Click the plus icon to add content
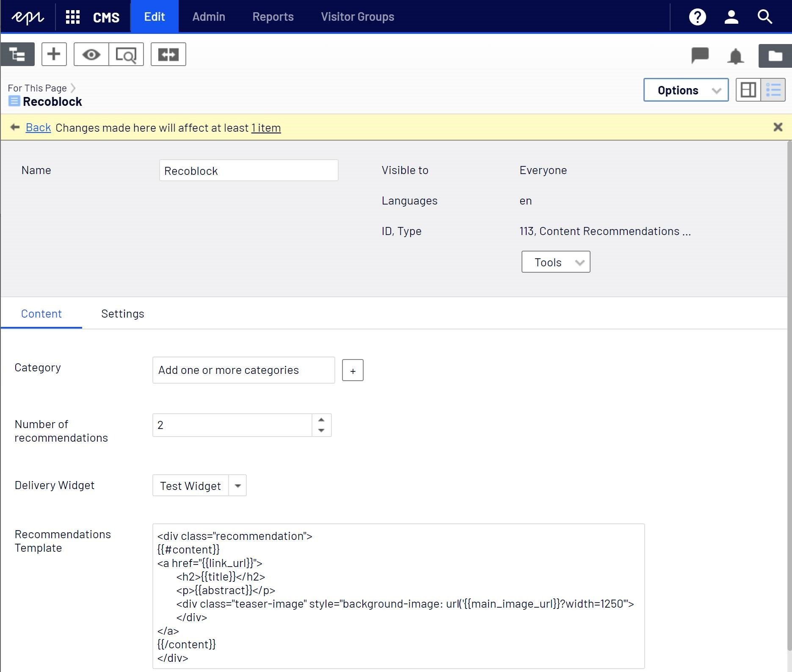792x672 pixels. point(54,54)
